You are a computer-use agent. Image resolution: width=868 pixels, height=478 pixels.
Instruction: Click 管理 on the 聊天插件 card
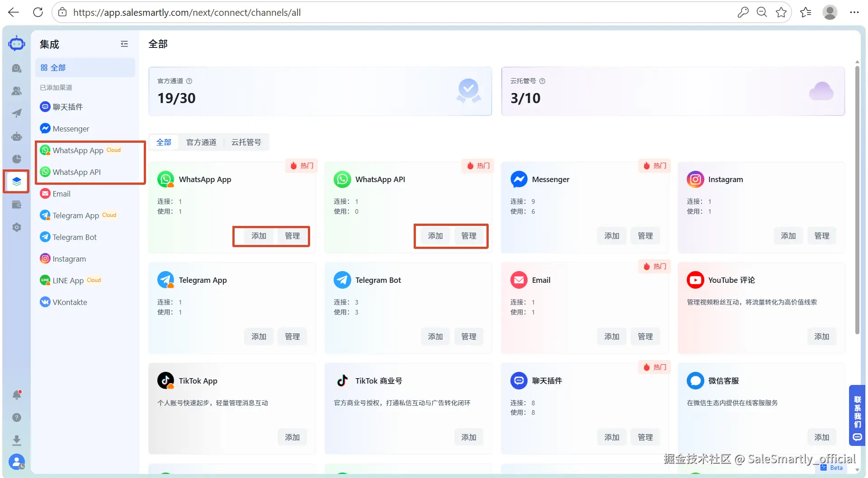tap(646, 437)
